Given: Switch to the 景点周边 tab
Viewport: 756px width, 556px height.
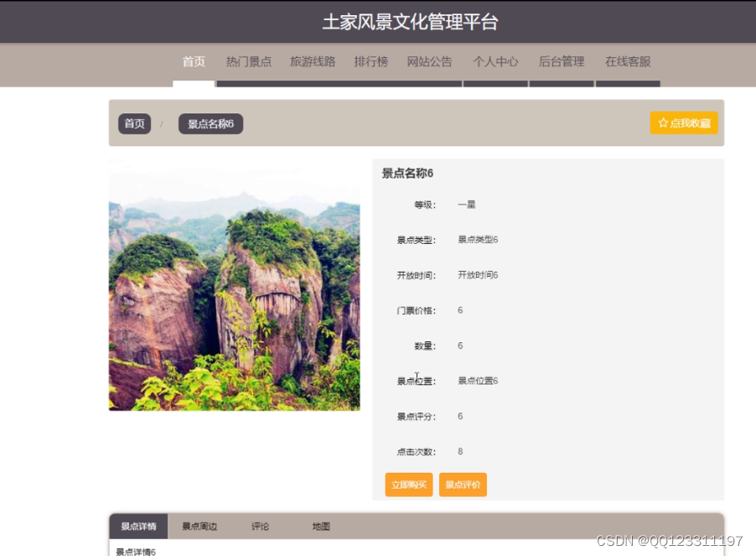Looking at the screenshot, I should point(199,526).
